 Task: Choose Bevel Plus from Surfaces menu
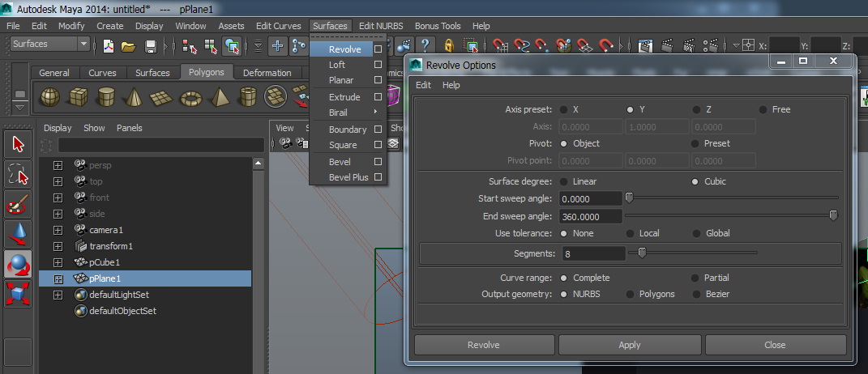348,177
